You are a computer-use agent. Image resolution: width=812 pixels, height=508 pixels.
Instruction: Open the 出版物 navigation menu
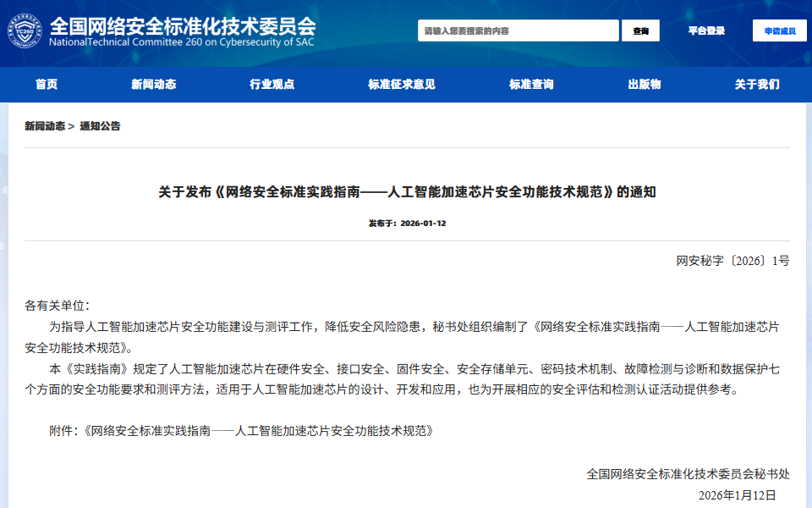tap(643, 85)
